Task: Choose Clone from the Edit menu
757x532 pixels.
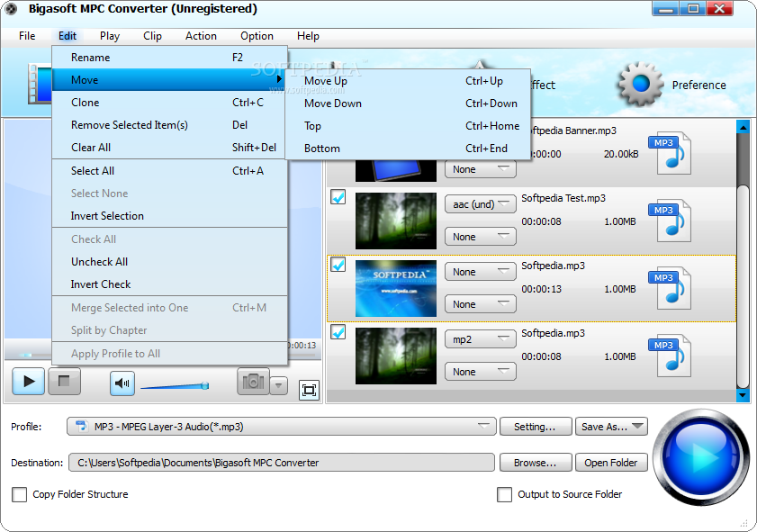Action: click(x=169, y=103)
